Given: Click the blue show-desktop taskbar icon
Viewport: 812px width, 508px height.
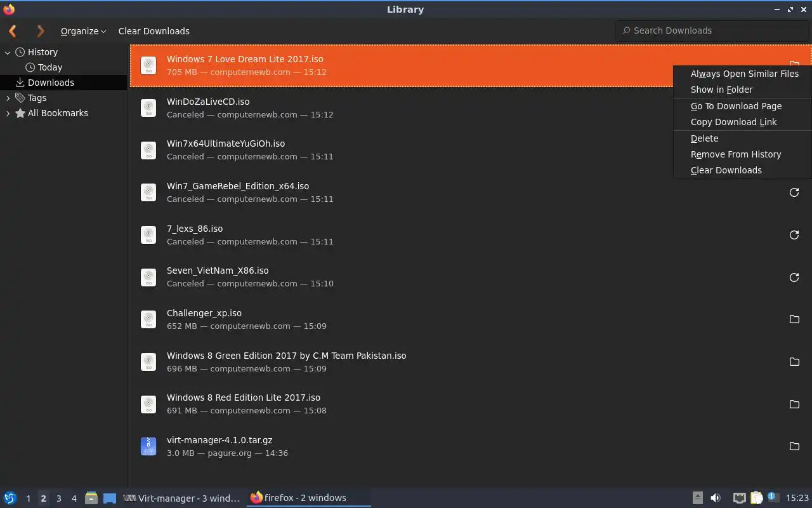Looking at the screenshot, I should click(x=110, y=498).
